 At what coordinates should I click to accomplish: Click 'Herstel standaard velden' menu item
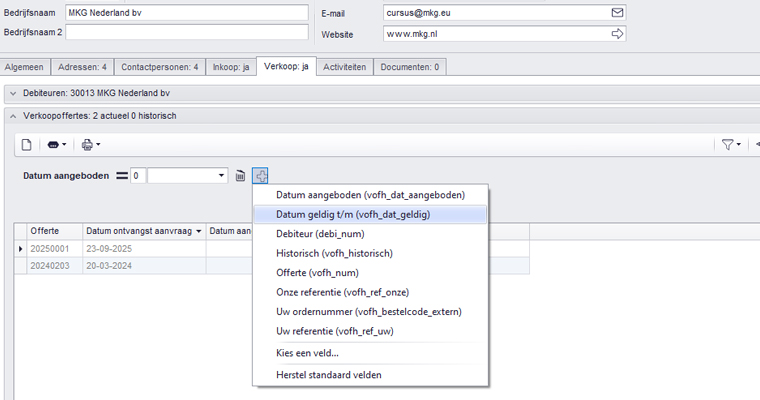[x=370, y=375]
